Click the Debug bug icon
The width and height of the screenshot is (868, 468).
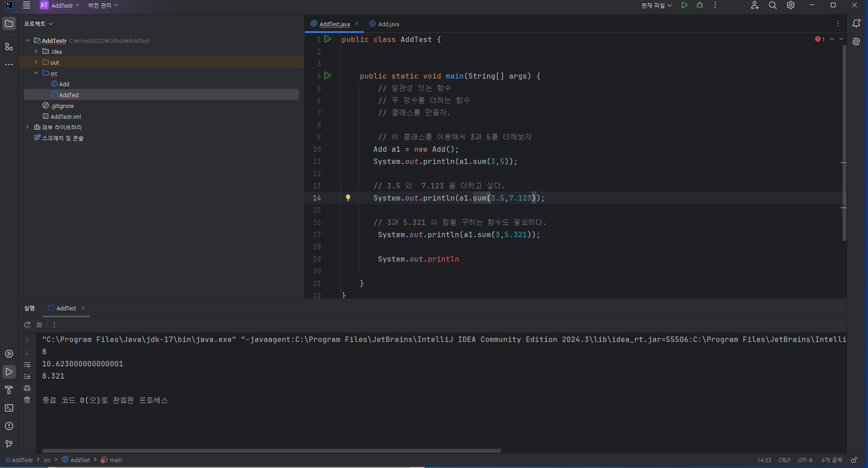[x=700, y=5]
